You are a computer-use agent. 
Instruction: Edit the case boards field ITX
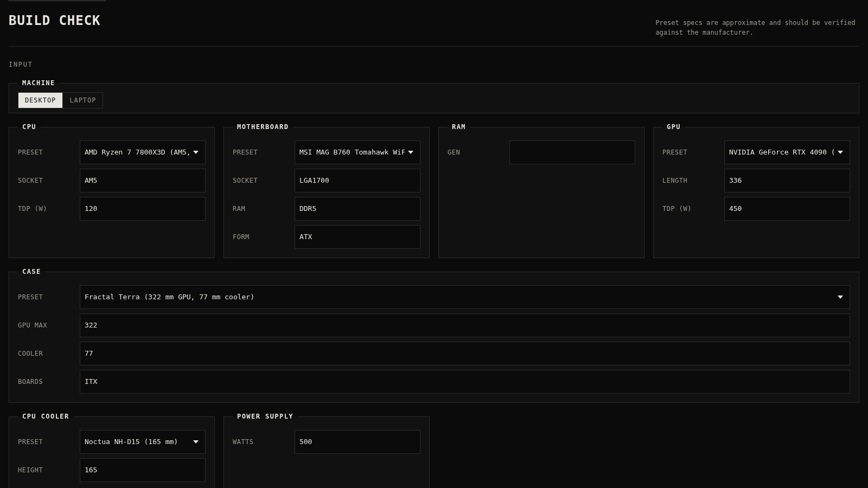pyautogui.click(x=465, y=382)
